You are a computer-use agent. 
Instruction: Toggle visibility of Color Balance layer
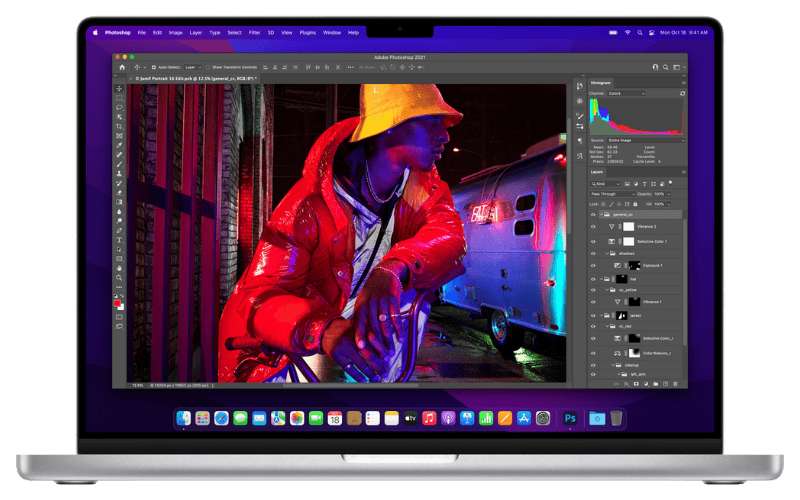click(x=593, y=353)
